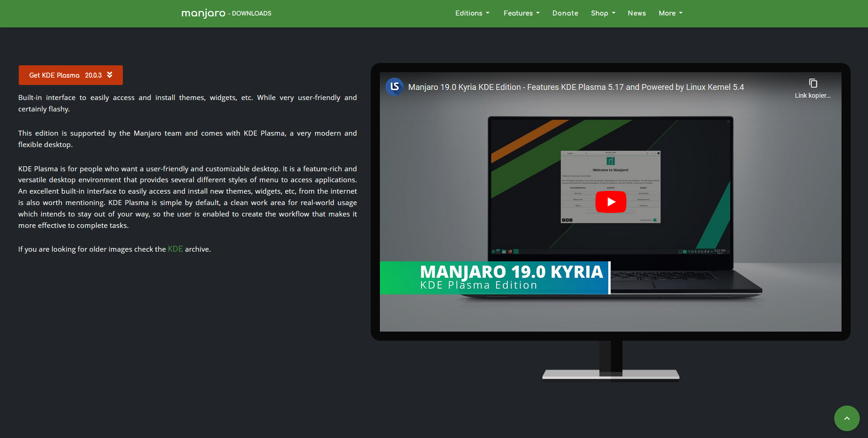Screen dimensions: 868x438
Task: Open video title Manjaro 19.0 Kyria KDE Edition
Action: tap(576, 87)
